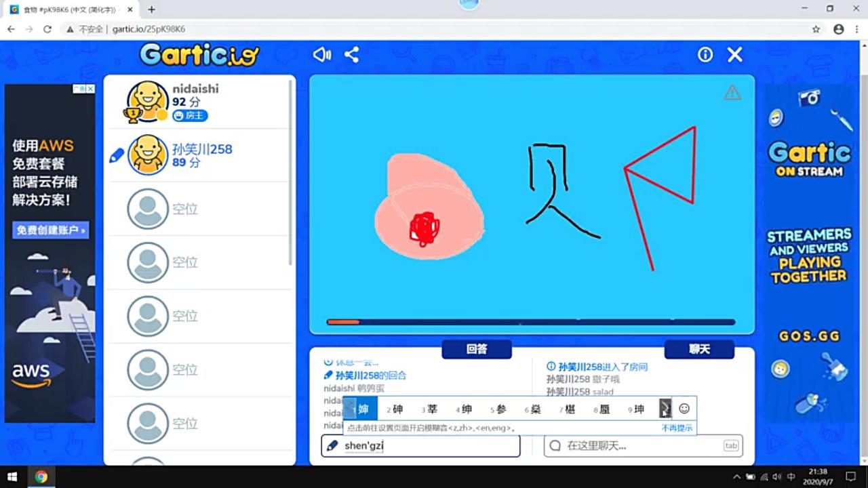
Task: Choose IME candidate 1 婶
Action: point(360,409)
